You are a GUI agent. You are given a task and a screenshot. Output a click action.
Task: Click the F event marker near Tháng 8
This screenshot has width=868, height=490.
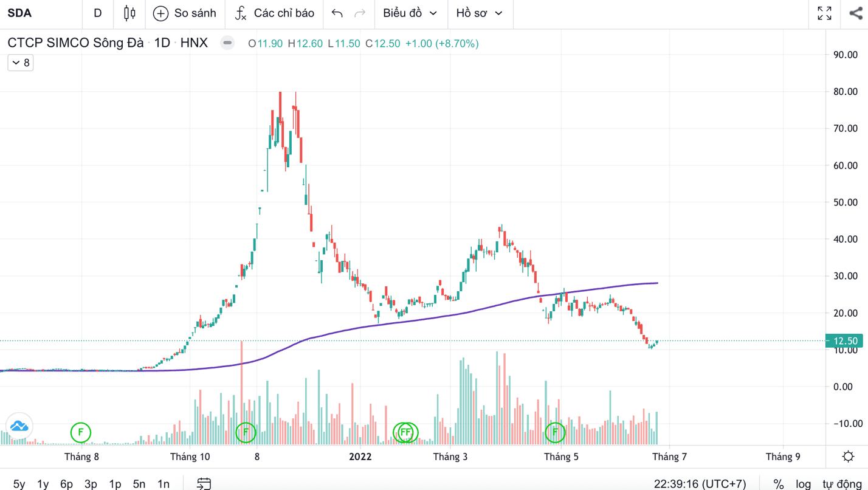[x=81, y=433]
